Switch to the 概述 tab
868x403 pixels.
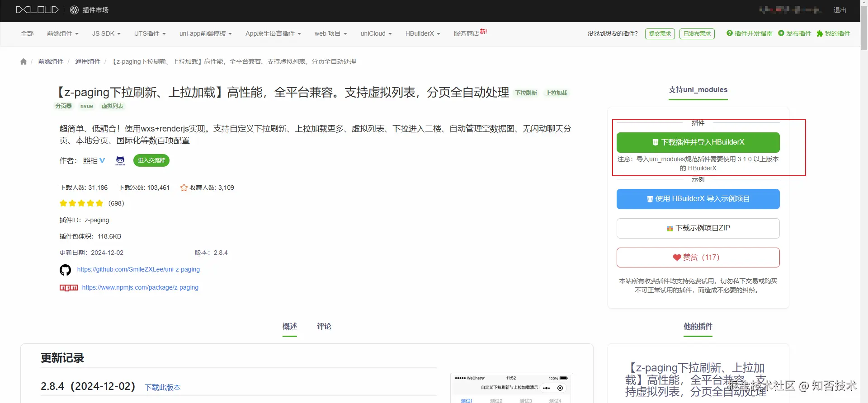[290, 327]
